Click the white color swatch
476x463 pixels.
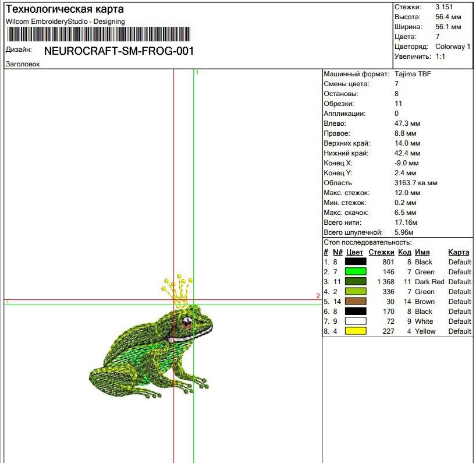[356, 321]
